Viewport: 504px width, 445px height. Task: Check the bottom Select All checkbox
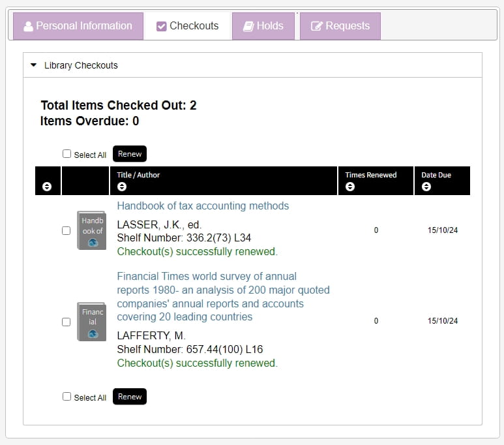pyautogui.click(x=67, y=397)
